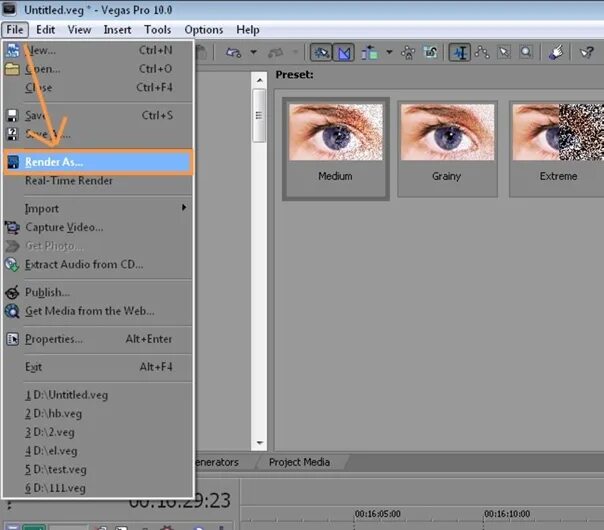The width and height of the screenshot is (604, 530).
Task: Open Interactive Tutorials pointing-hand icon
Action: (556, 52)
